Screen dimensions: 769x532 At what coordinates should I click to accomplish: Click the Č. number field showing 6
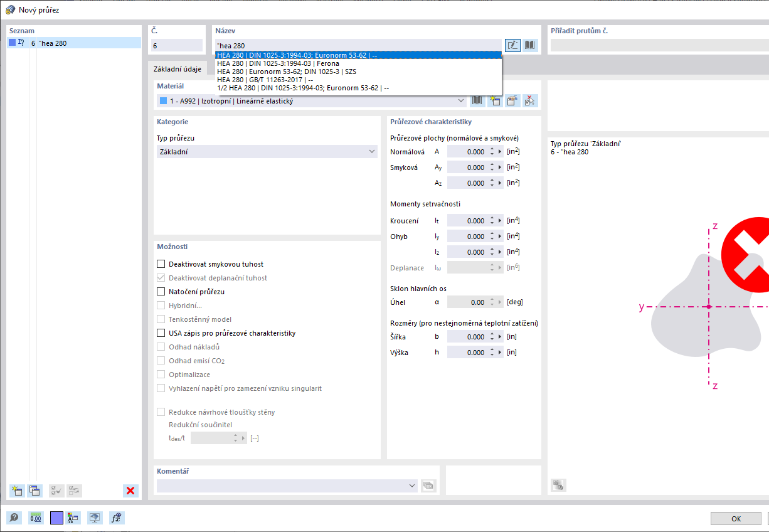pyautogui.click(x=176, y=45)
